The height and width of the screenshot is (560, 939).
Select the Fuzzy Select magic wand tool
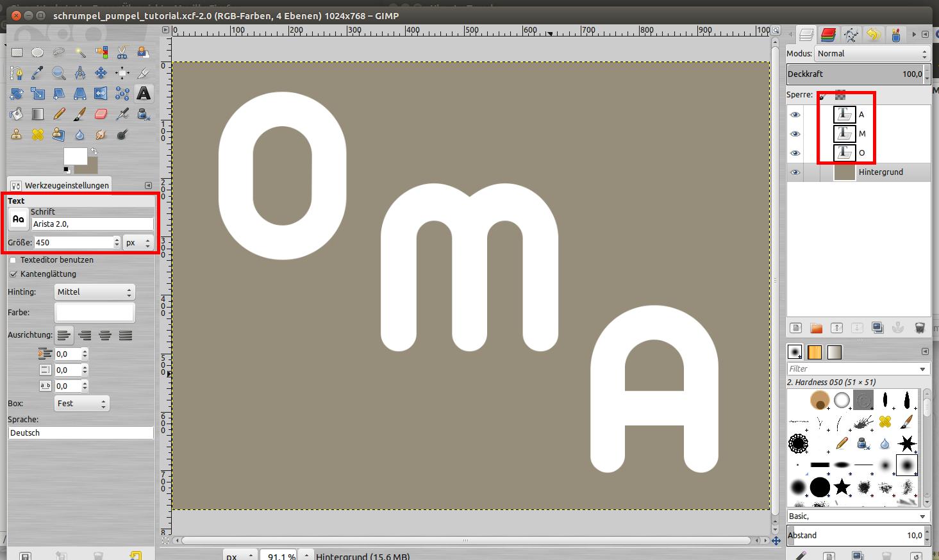[x=80, y=53]
